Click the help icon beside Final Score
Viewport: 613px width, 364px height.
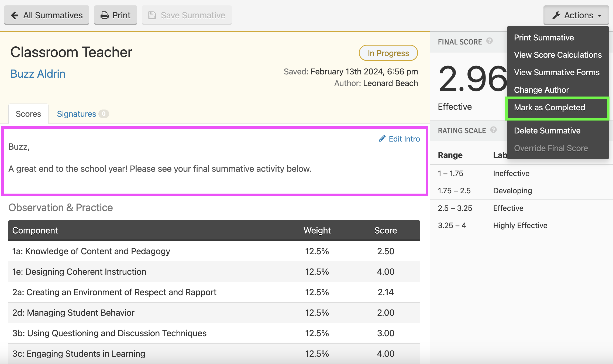click(x=490, y=41)
